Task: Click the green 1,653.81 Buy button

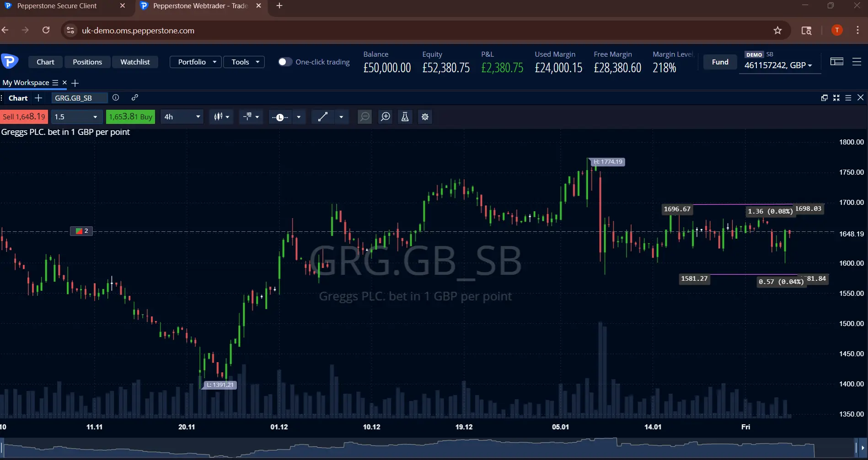Action: 130,117
